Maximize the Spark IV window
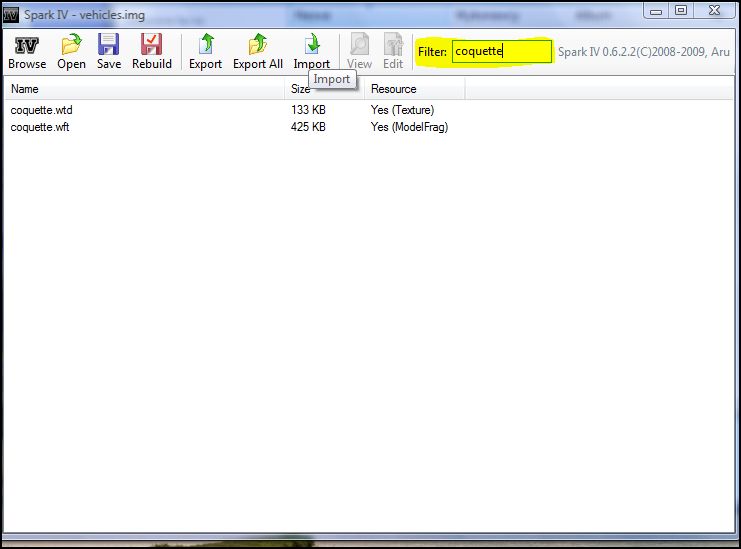The height and width of the screenshot is (549, 741). pyautogui.click(x=681, y=10)
